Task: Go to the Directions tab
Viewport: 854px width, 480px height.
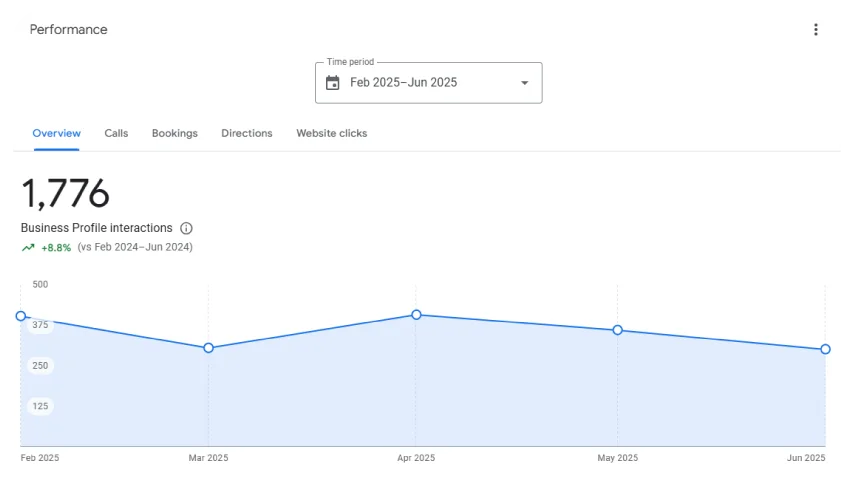Action: [247, 133]
